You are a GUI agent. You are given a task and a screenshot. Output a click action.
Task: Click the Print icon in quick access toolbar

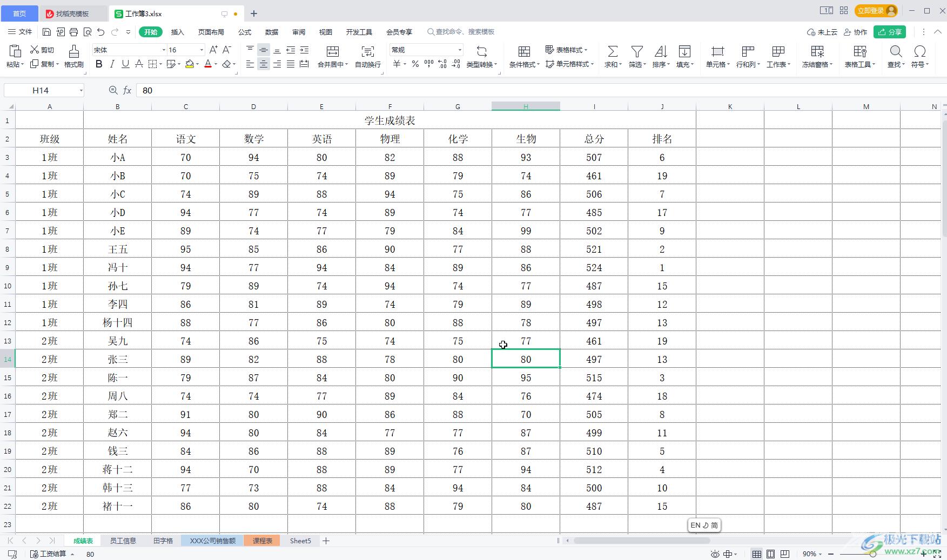pyautogui.click(x=74, y=32)
